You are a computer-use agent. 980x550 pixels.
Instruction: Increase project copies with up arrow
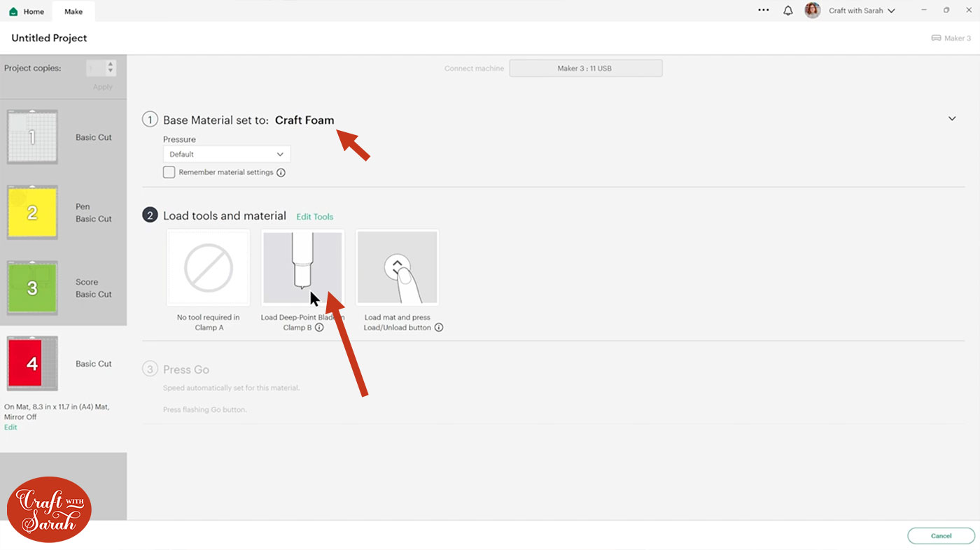(x=111, y=64)
